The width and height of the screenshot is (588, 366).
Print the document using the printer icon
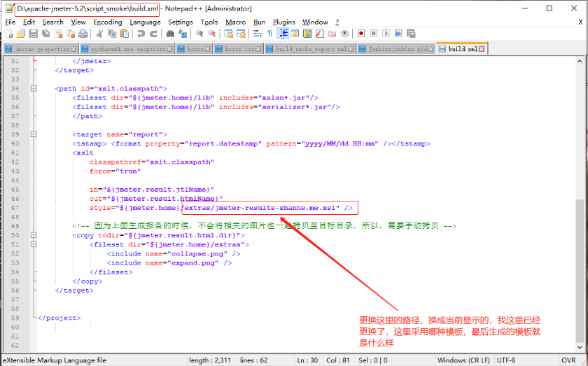(83, 34)
